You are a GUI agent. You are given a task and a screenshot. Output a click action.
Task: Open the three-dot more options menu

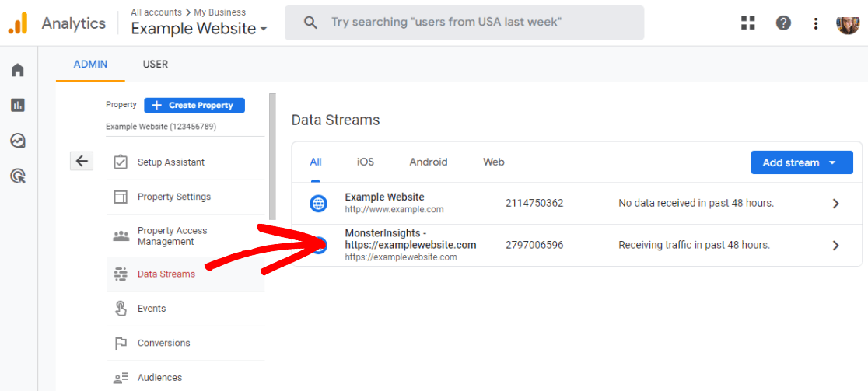coord(815,23)
